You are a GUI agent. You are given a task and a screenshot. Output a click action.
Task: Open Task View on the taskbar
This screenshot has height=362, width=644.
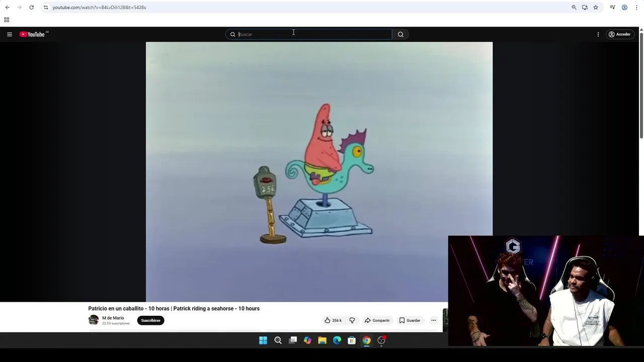(x=293, y=340)
